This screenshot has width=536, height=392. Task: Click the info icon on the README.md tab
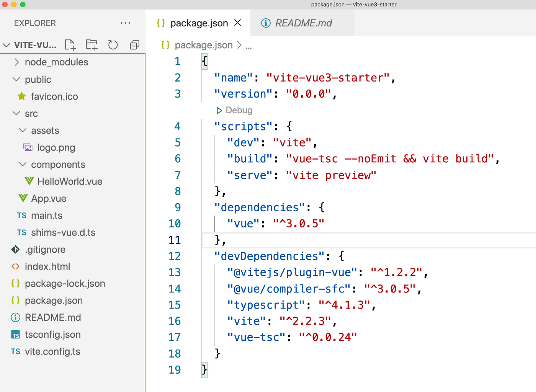tap(266, 23)
